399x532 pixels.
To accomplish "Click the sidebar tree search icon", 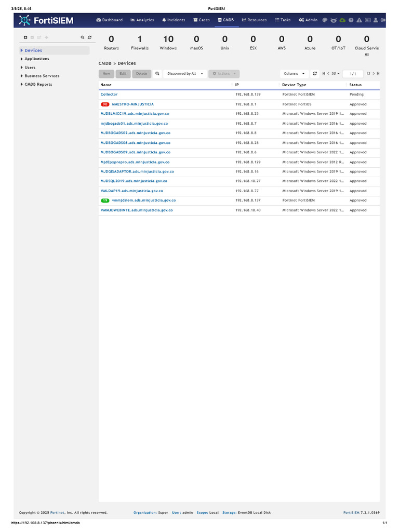I will (83, 37).
